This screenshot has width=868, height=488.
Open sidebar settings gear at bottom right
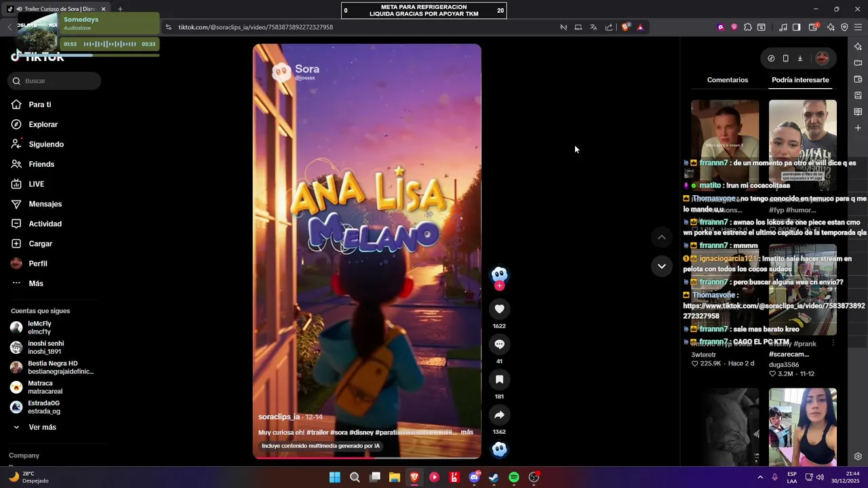tap(858, 456)
